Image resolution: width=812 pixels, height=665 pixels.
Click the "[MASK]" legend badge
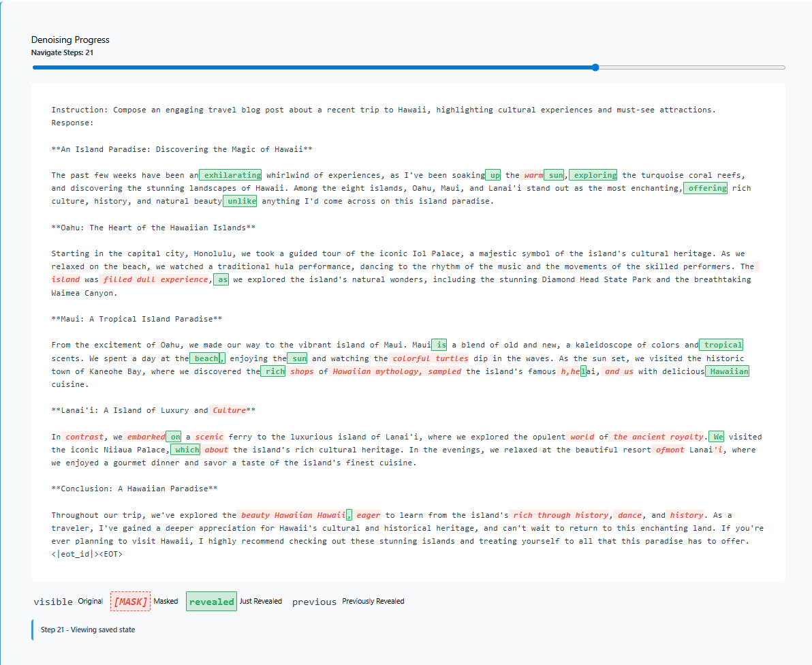click(x=131, y=602)
